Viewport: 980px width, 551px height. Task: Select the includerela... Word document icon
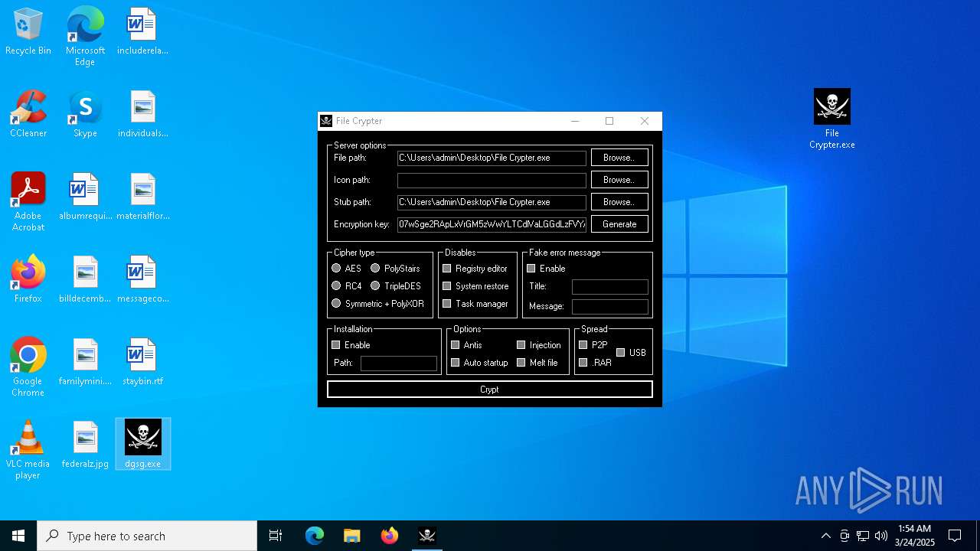pos(142,32)
